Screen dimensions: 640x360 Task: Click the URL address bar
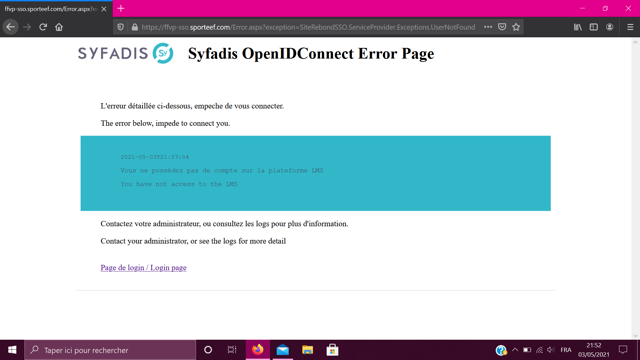pyautogui.click(x=308, y=27)
